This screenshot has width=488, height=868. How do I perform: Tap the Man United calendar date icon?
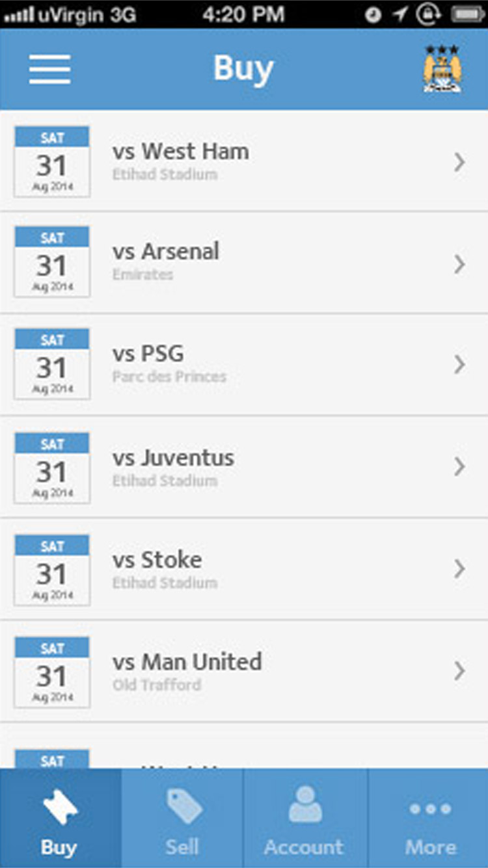[x=52, y=672]
